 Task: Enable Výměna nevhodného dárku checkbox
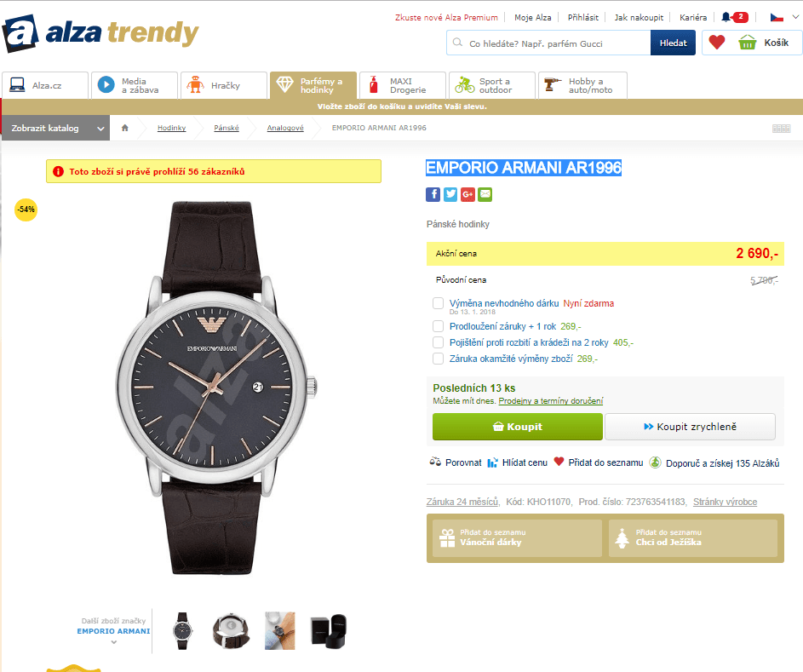point(438,303)
